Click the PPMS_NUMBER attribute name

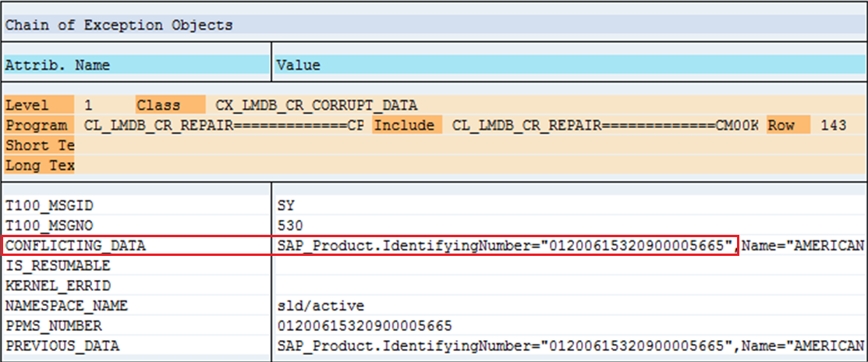coord(54,325)
